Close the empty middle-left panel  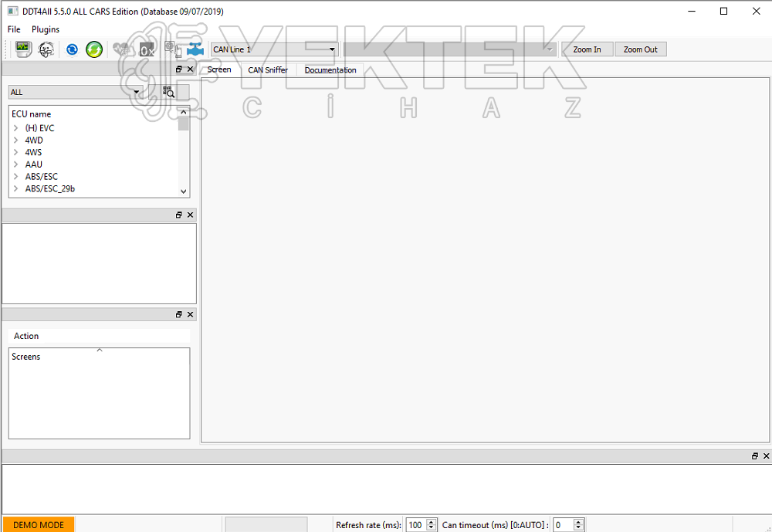[191, 215]
